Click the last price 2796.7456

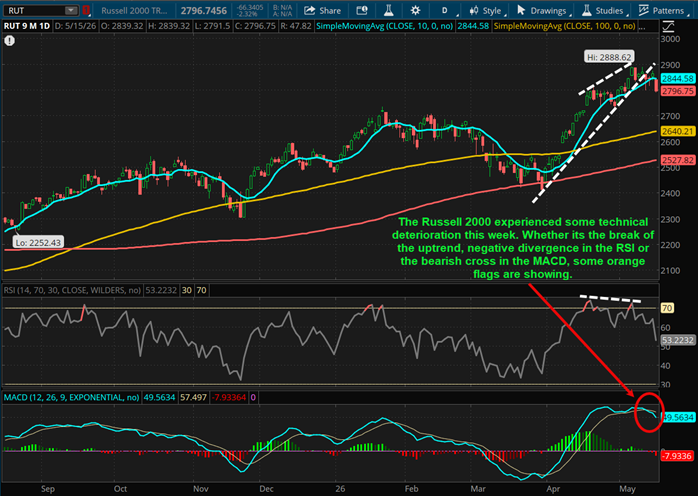point(204,11)
